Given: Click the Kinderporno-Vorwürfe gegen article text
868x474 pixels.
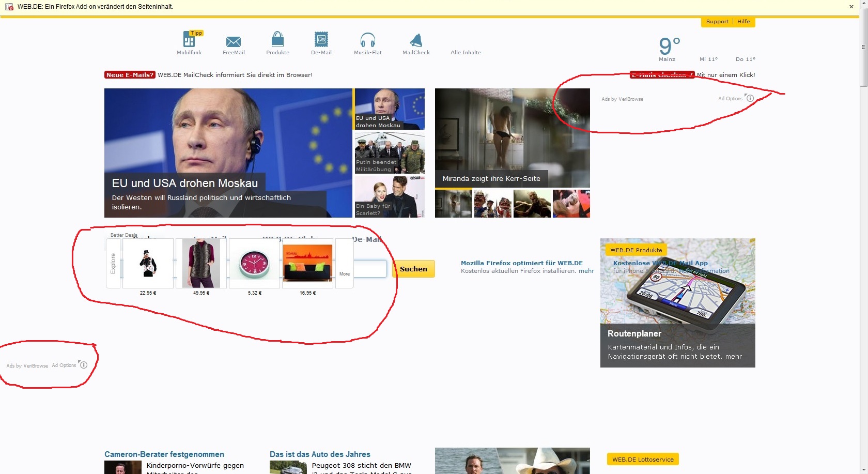Looking at the screenshot, I should pos(195,465).
